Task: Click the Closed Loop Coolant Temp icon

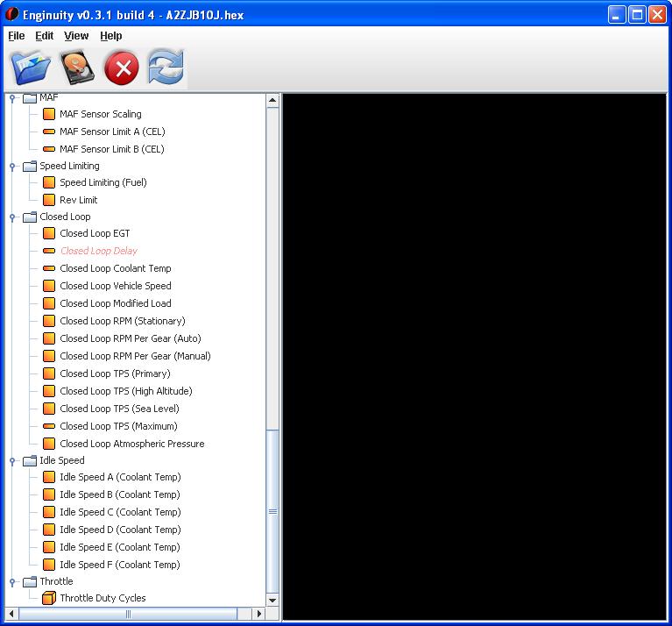Action: (49, 268)
